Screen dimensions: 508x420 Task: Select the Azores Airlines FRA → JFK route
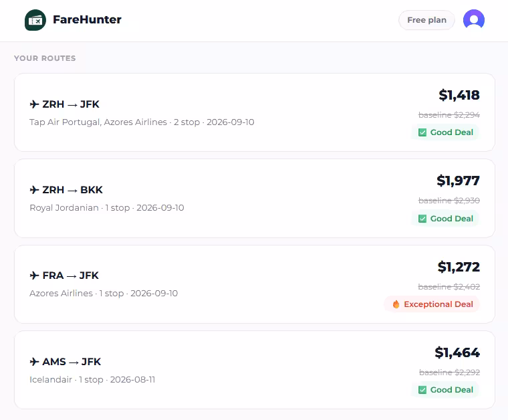pyautogui.click(x=255, y=284)
